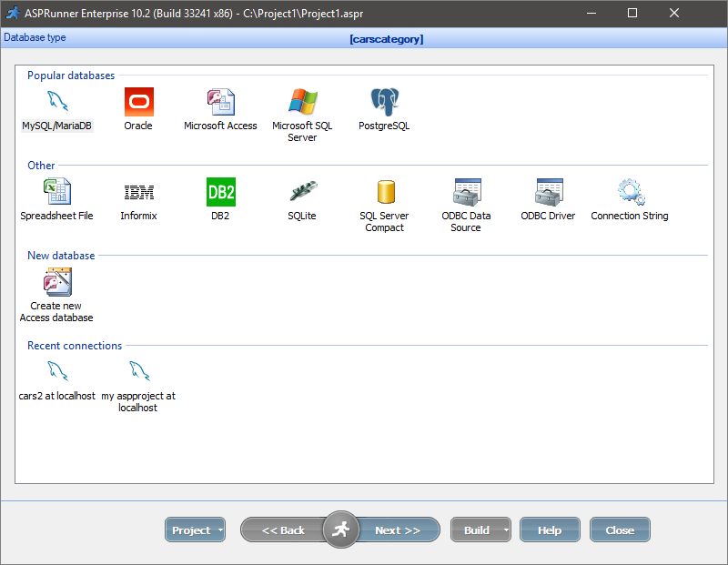Maximize the ASPRunner window

632,13
